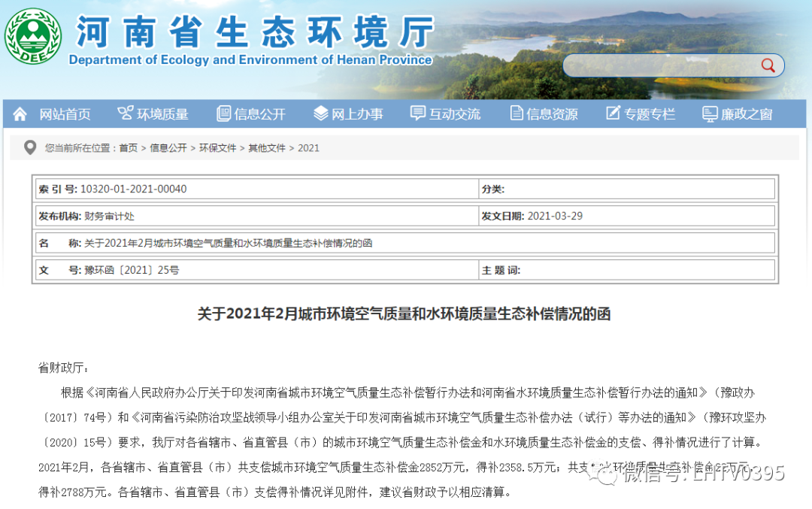Open the 网站首页 menu item
Image resolution: width=812 pixels, height=509 pixels.
[x=65, y=114]
